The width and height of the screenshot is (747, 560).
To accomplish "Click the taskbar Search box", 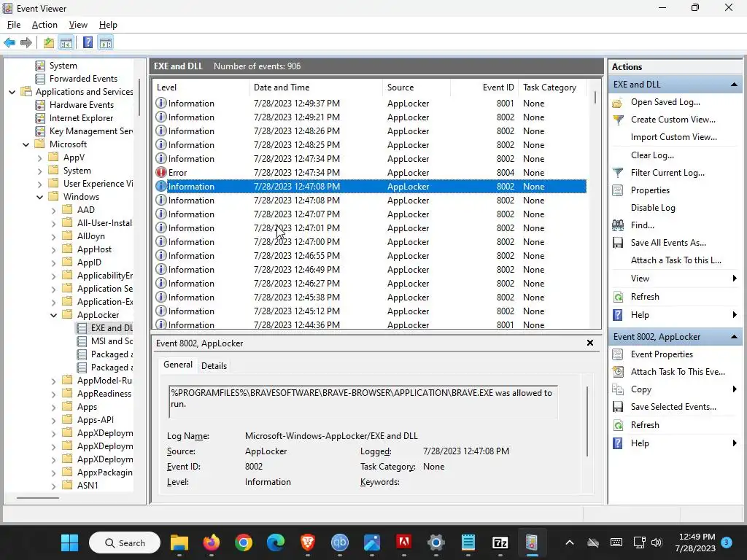I will 125,542.
